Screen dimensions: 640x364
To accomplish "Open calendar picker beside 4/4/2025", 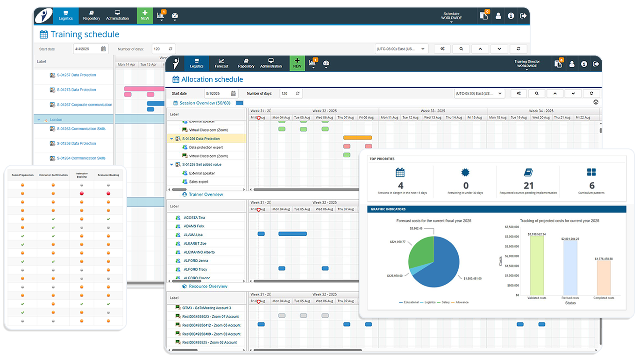I will [x=104, y=49].
